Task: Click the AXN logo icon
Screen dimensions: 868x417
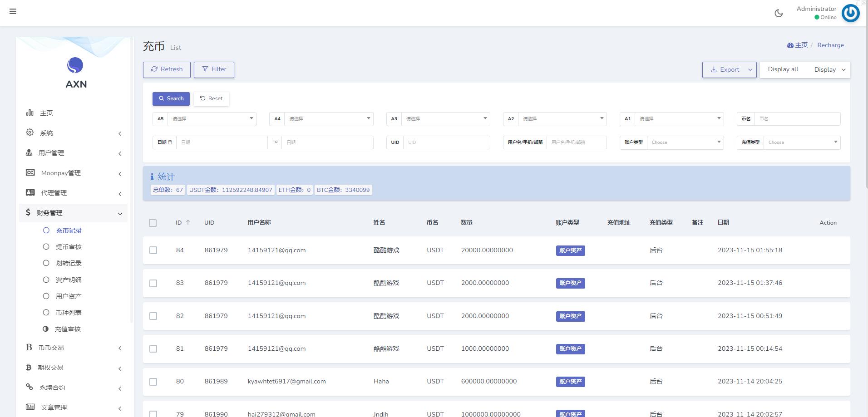Action: (x=75, y=65)
